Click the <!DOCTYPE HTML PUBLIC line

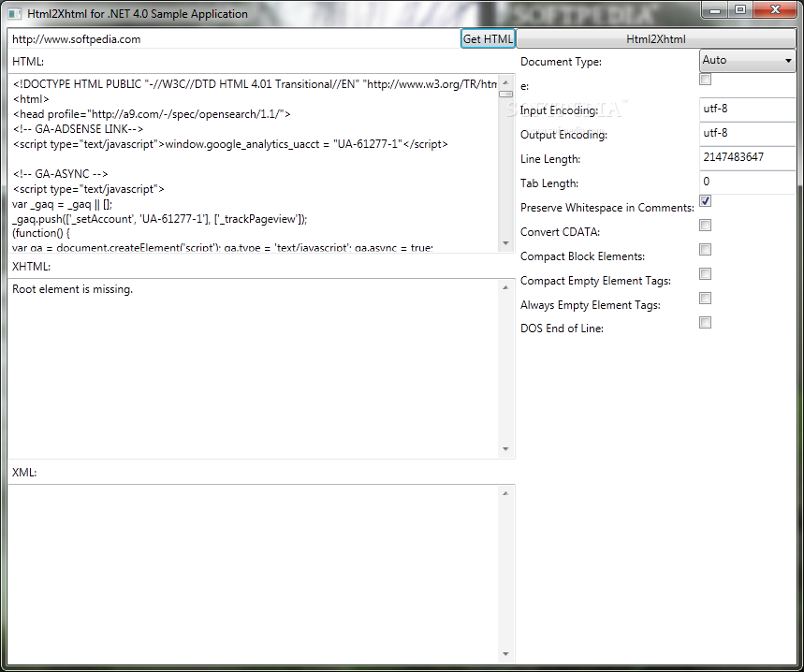(255, 84)
